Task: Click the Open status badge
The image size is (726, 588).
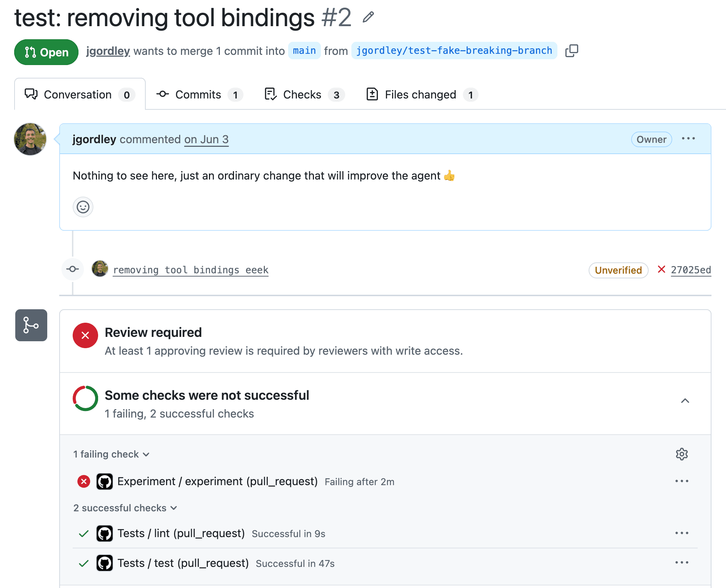Action: (x=47, y=52)
